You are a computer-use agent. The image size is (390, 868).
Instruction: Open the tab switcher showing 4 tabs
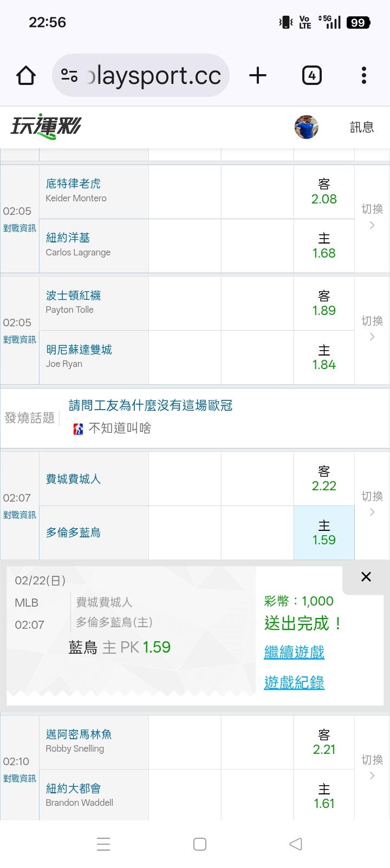pyautogui.click(x=311, y=75)
